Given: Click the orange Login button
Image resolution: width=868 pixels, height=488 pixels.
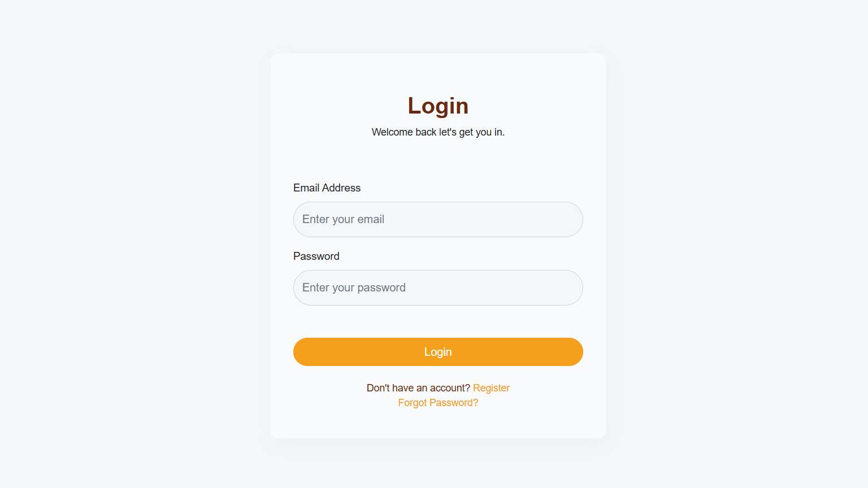Looking at the screenshot, I should pos(438,352).
